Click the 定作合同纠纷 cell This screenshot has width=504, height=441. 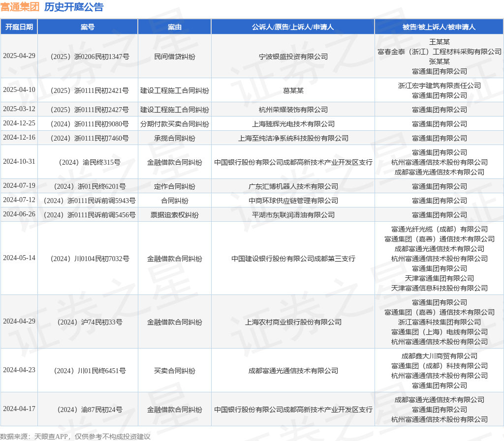pyautogui.click(x=175, y=186)
